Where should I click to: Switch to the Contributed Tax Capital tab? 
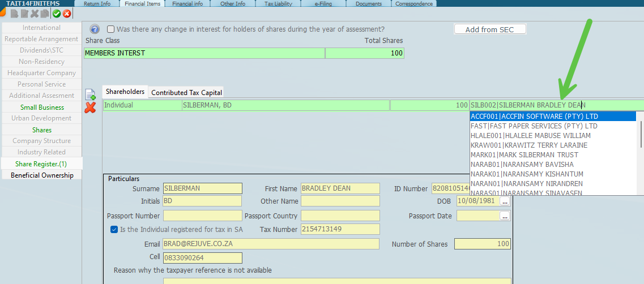point(187,93)
